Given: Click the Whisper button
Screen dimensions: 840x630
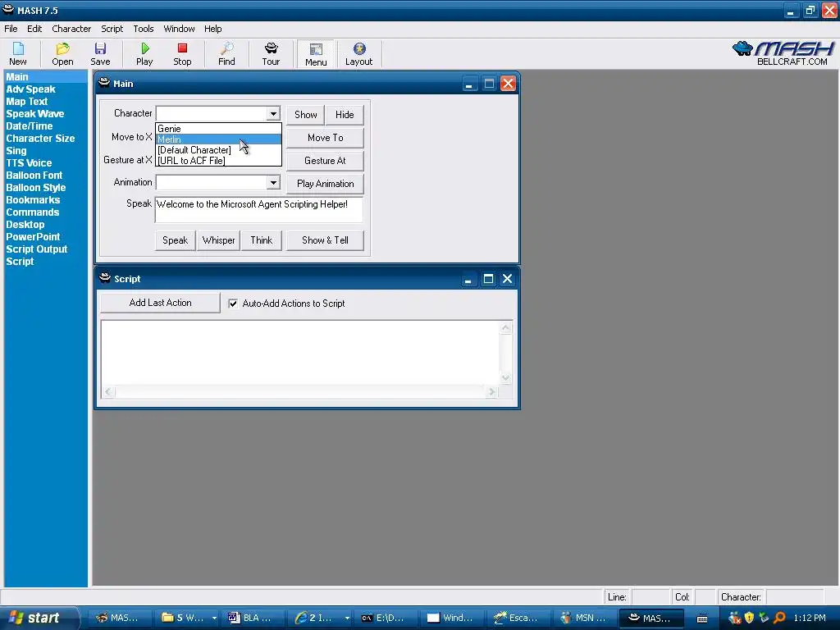Looking at the screenshot, I should tap(218, 240).
